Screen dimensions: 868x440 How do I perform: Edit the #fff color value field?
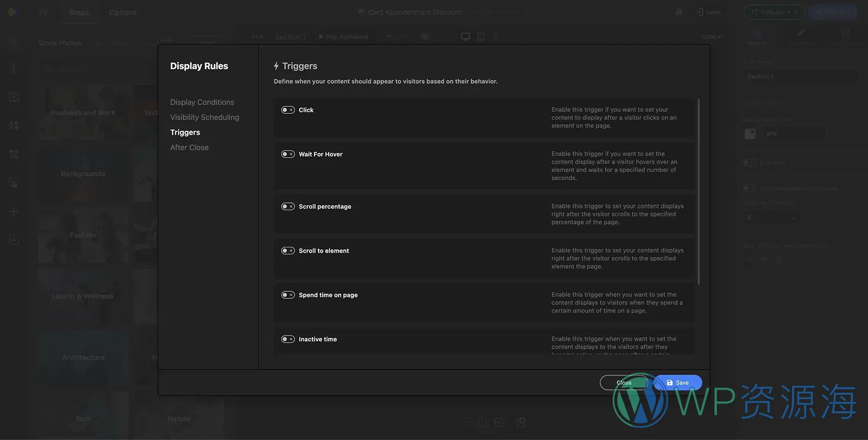(x=794, y=134)
